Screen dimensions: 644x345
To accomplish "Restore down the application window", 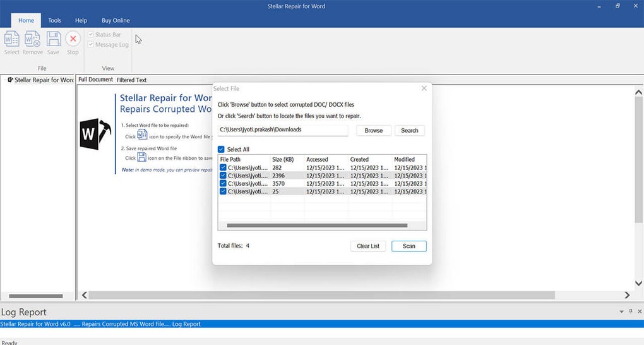I will [617, 6].
